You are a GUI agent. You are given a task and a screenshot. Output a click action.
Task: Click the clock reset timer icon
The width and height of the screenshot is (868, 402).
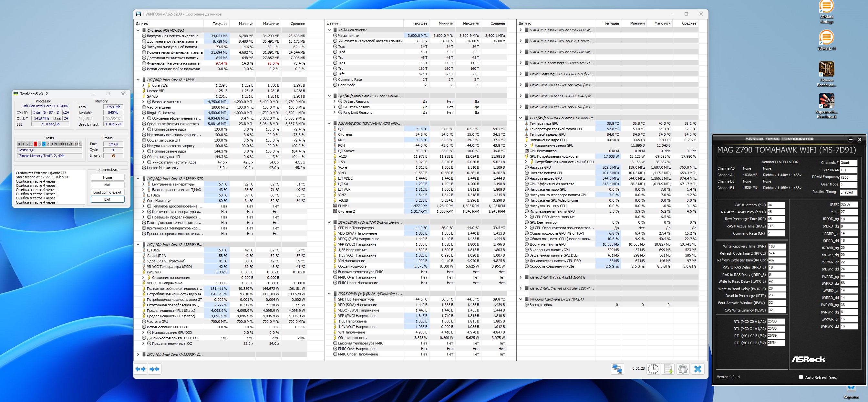[x=653, y=369]
